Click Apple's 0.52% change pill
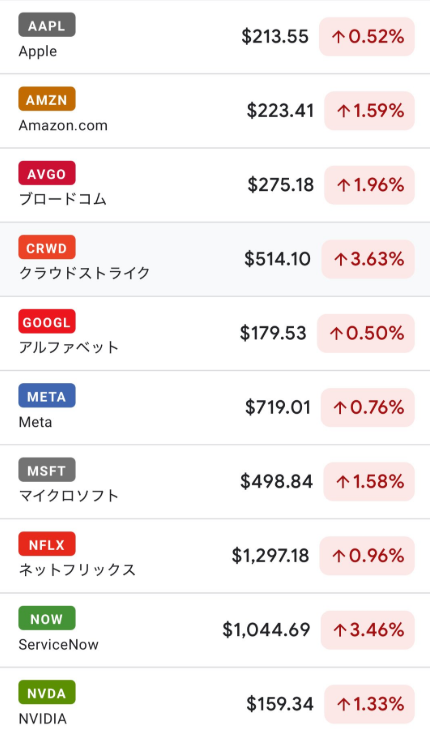Image resolution: width=430 pixels, height=741 pixels. pyautogui.click(x=367, y=37)
